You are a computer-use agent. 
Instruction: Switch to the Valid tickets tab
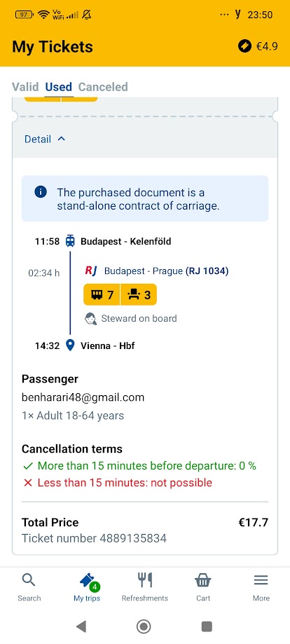pyautogui.click(x=25, y=87)
